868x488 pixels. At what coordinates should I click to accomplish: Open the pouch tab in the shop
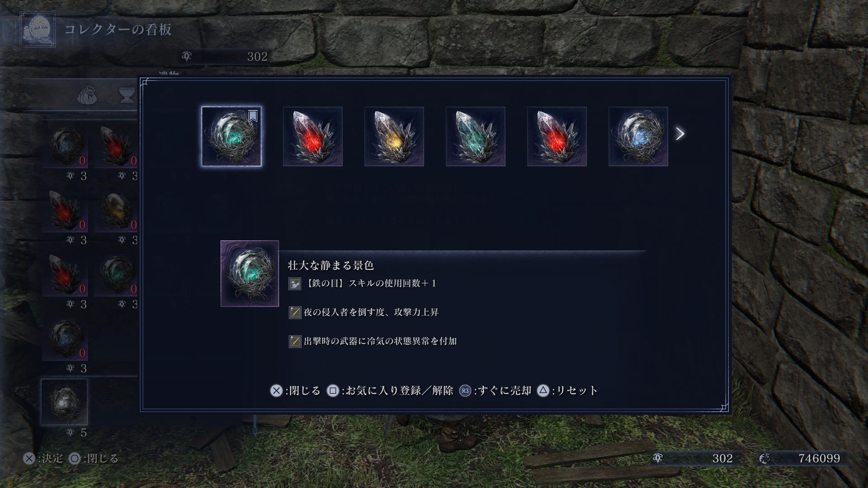[87, 95]
